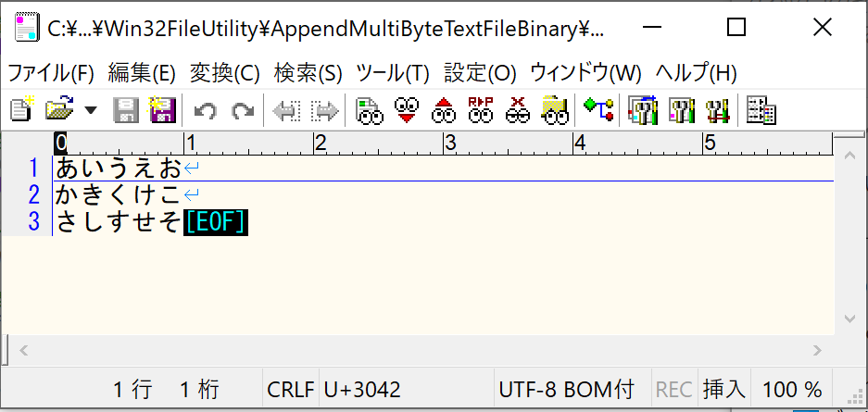This screenshot has height=412, width=868.
Task: Click ruler mark 3
Action: tap(450, 144)
